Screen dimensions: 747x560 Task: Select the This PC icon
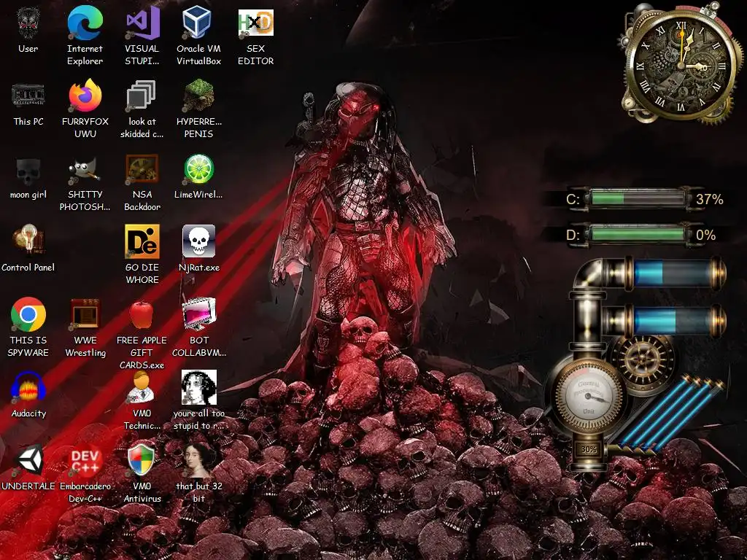pyautogui.click(x=28, y=104)
